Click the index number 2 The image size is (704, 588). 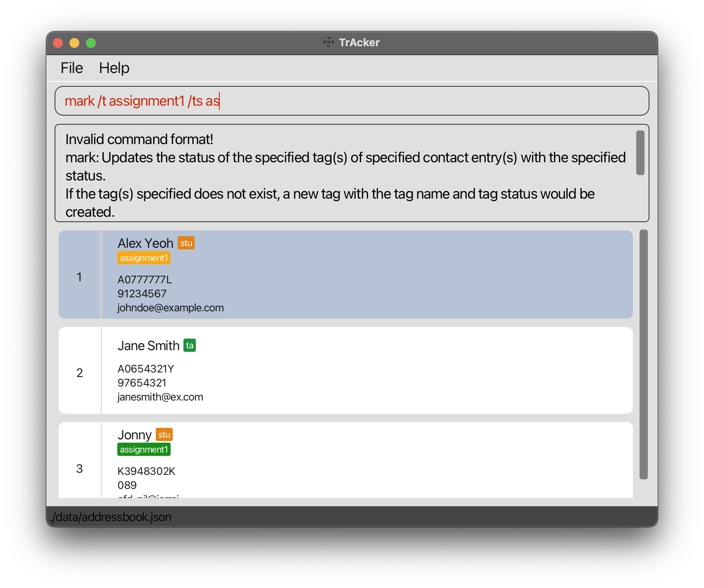point(80,373)
